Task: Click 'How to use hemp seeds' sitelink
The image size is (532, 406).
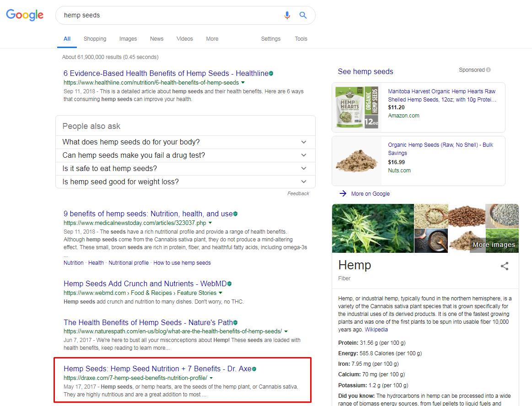Action: click(x=182, y=263)
